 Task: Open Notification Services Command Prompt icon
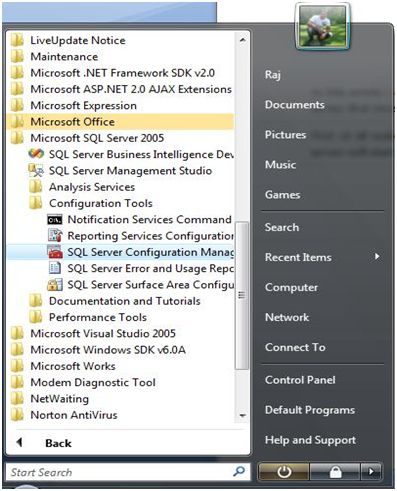(x=55, y=219)
